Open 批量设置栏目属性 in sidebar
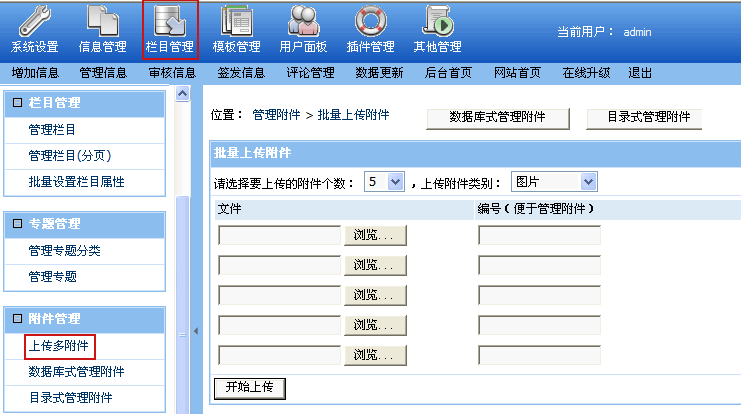Image resolution: width=741 pixels, height=414 pixels. pos(76,182)
